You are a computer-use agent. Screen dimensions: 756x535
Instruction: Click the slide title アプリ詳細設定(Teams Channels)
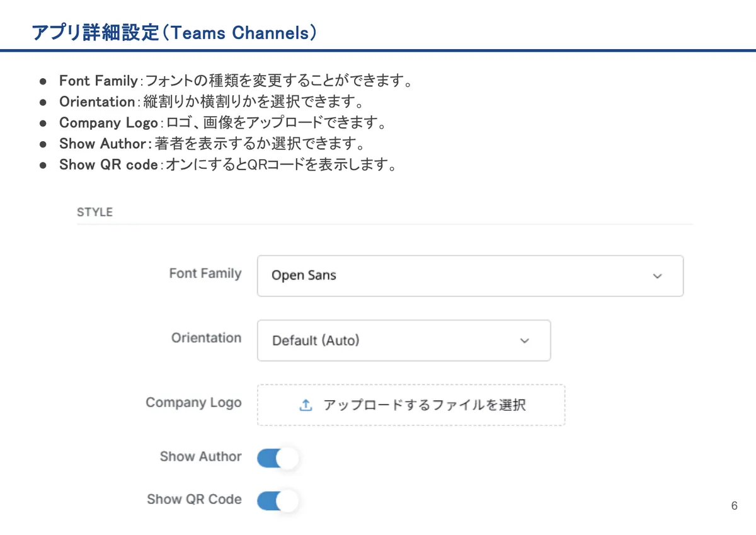tap(174, 33)
